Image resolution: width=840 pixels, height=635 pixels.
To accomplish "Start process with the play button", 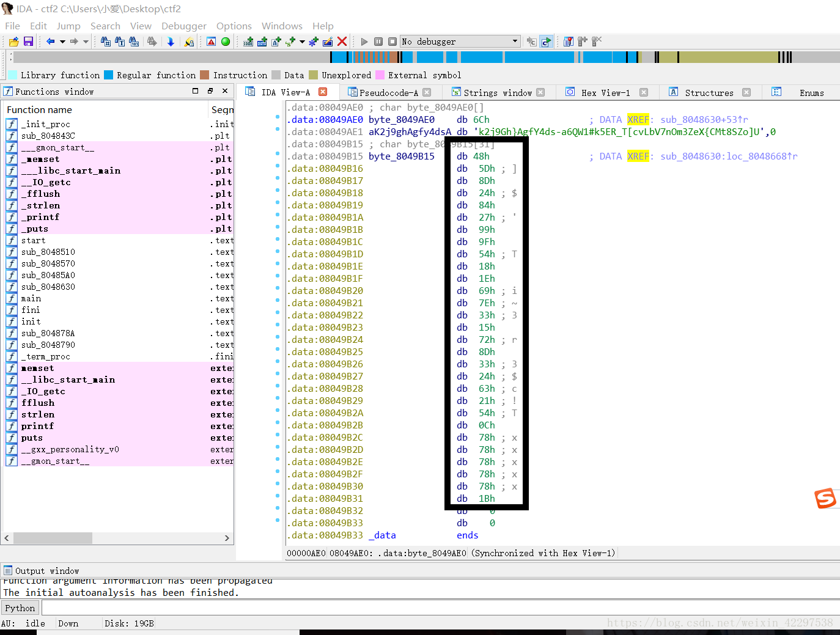I will click(364, 42).
